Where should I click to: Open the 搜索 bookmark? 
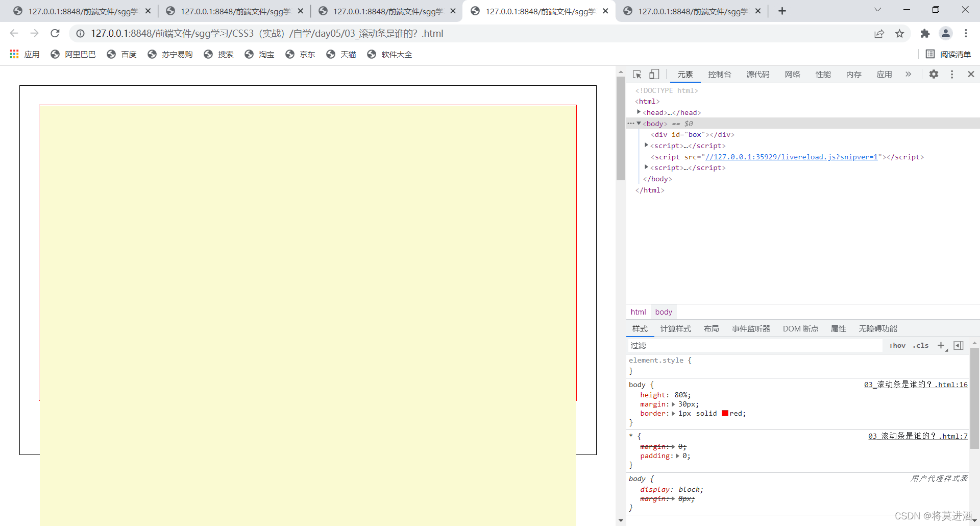click(x=218, y=54)
